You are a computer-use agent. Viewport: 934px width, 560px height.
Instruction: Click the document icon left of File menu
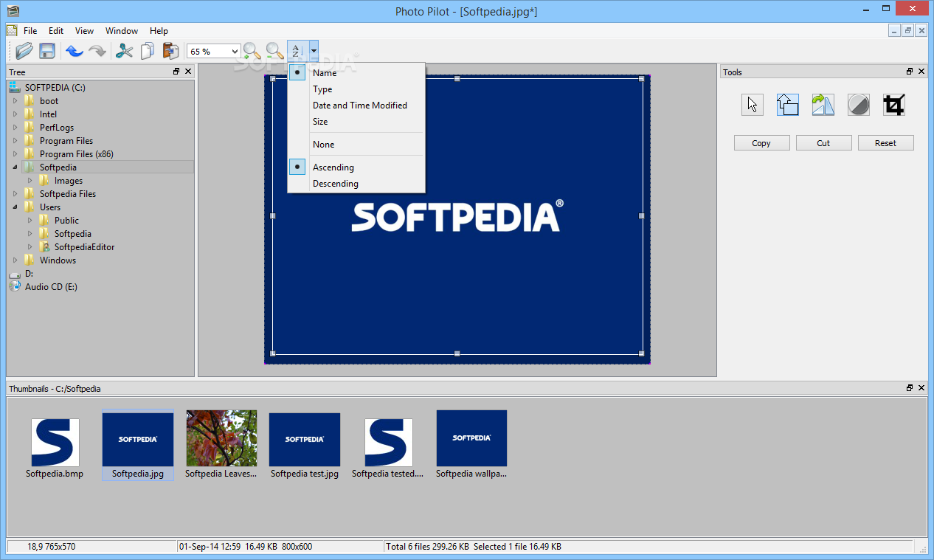pos(11,31)
